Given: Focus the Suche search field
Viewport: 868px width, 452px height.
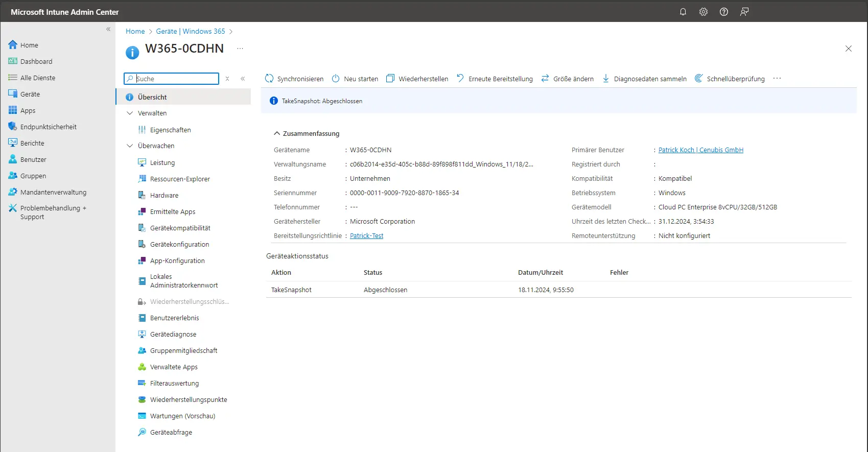Looking at the screenshot, I should click(x=171, y=79).
